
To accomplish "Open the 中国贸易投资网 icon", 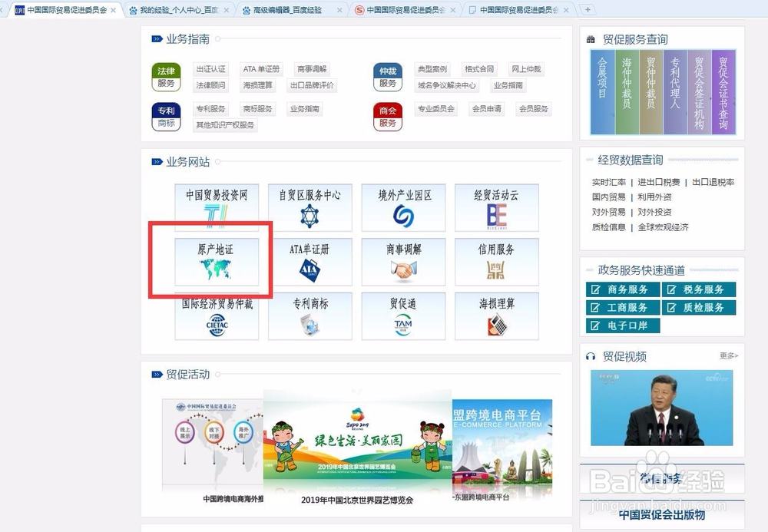I will click(216, 207).
